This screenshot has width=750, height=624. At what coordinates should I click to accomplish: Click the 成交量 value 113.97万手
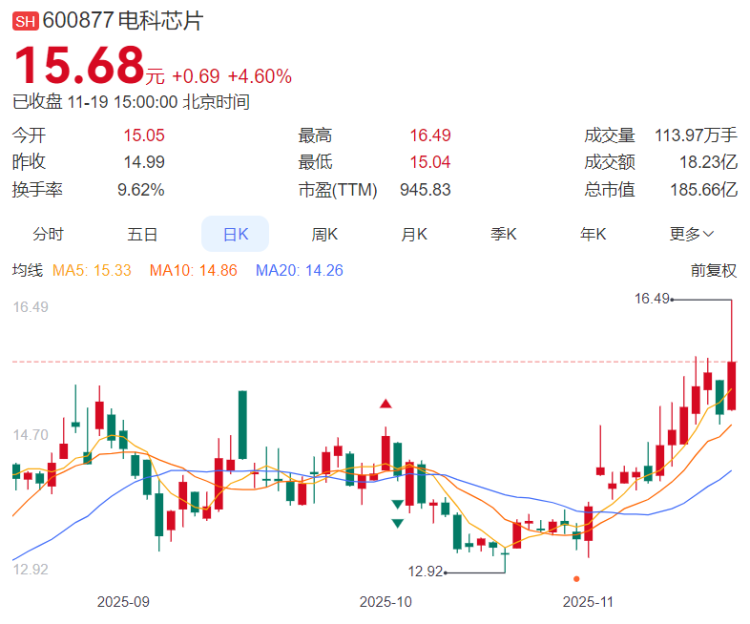click(x=696, y=135)
